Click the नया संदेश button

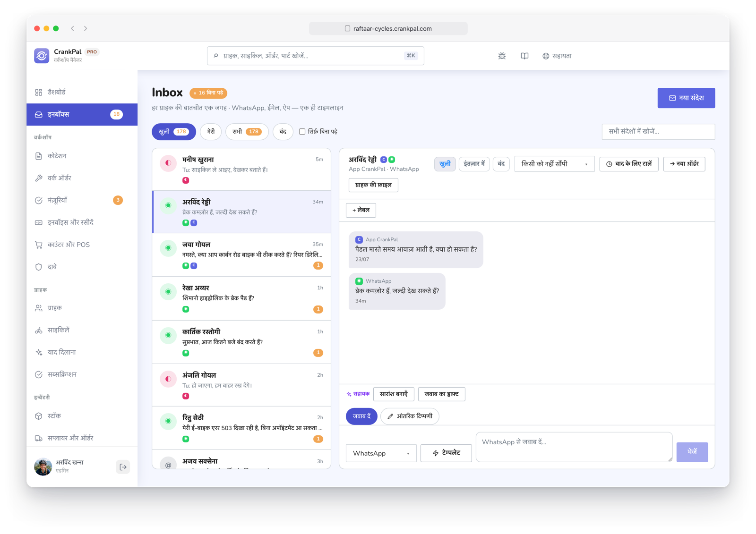tap(686, 98)
